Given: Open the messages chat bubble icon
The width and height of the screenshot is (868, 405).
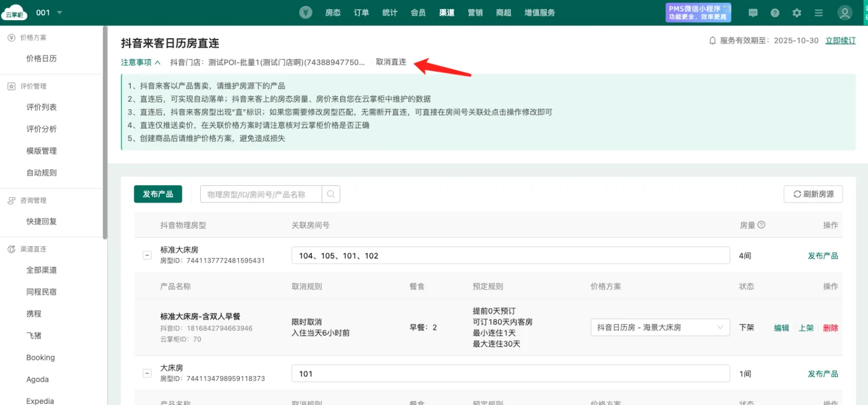Looking at the screenshot, I should coord(753,13).
